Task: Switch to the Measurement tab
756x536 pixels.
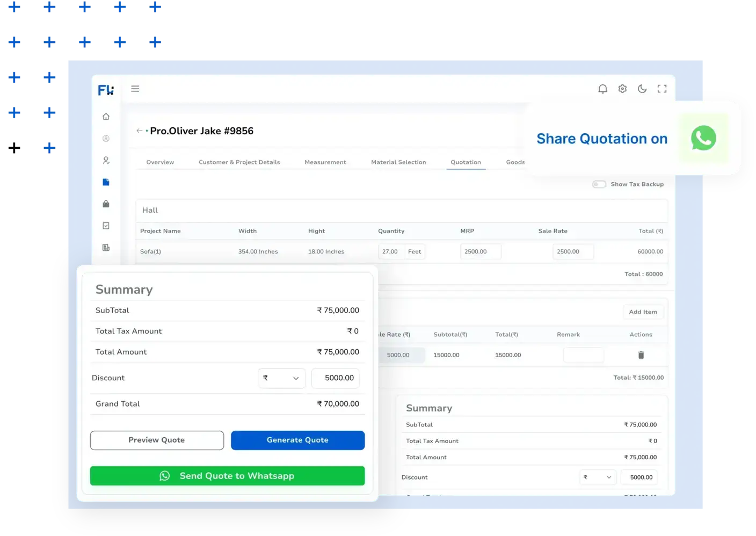Action: [x=325, y=162]
